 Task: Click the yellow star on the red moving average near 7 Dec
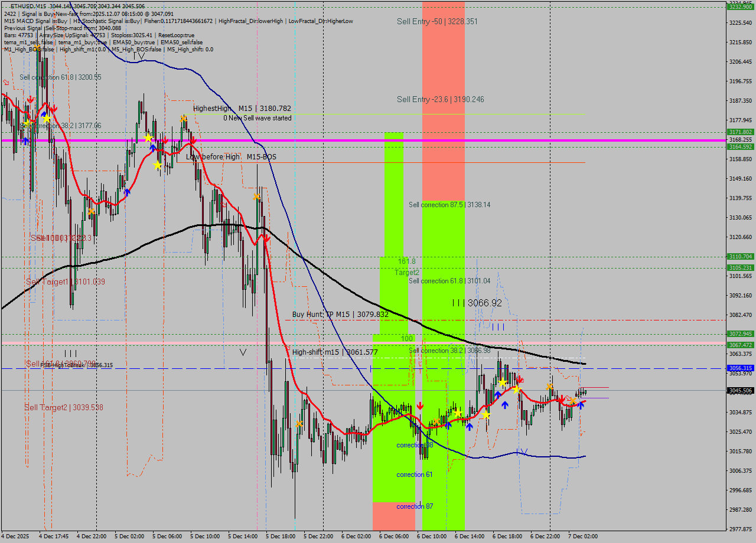pyautogui.click(x=517, y=389)
